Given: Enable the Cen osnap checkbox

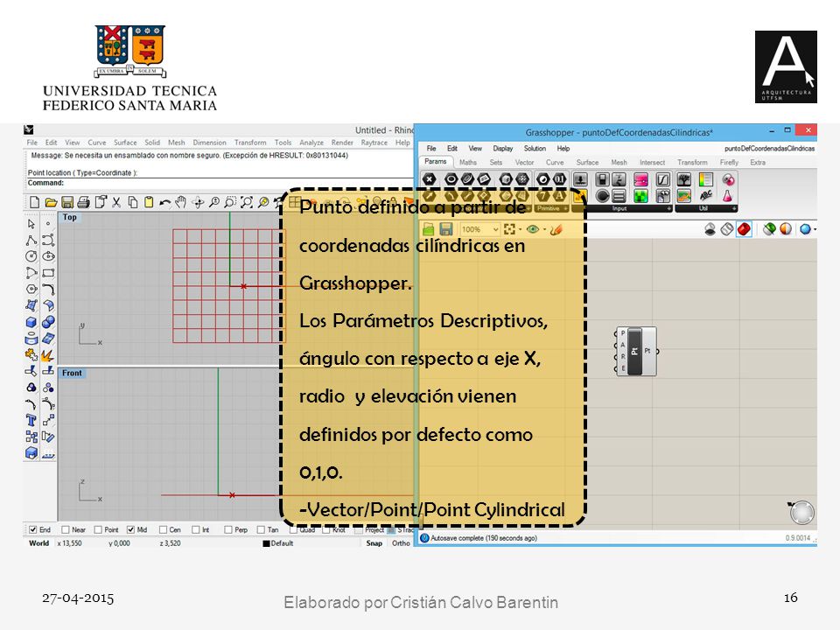Looking at the screenshot, I should tap(164, 529).
